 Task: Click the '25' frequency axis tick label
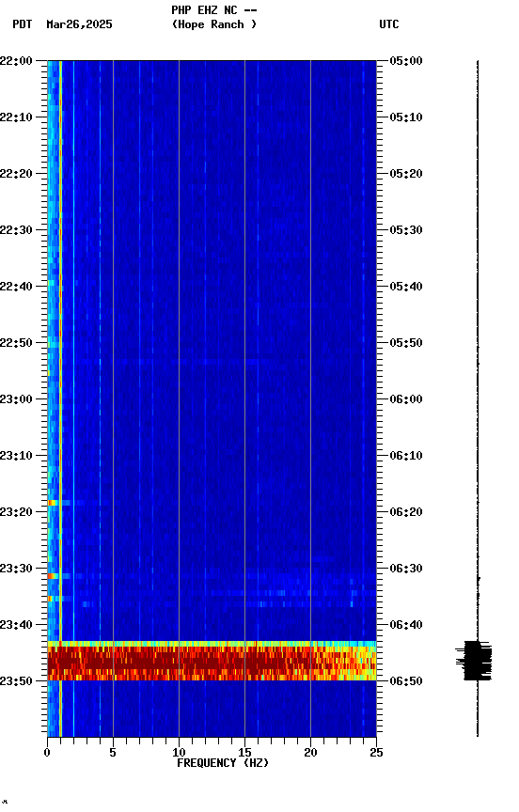[x=376, y=753]
